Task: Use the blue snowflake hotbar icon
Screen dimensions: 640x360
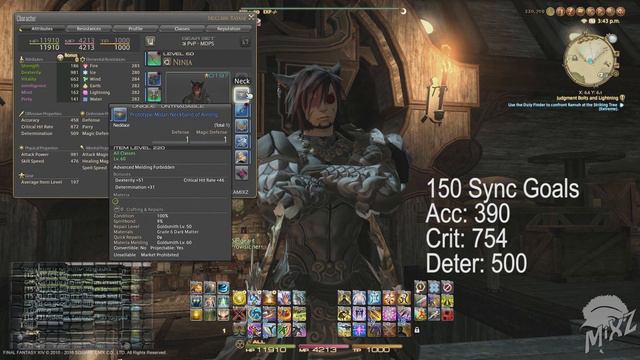Action: [434, 287]
